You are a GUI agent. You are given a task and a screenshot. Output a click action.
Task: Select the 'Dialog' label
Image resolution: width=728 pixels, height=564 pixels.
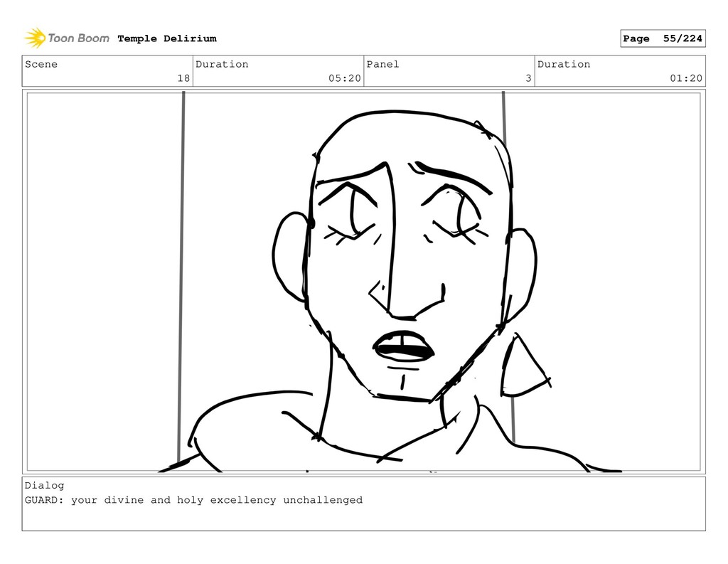point(45,486)
